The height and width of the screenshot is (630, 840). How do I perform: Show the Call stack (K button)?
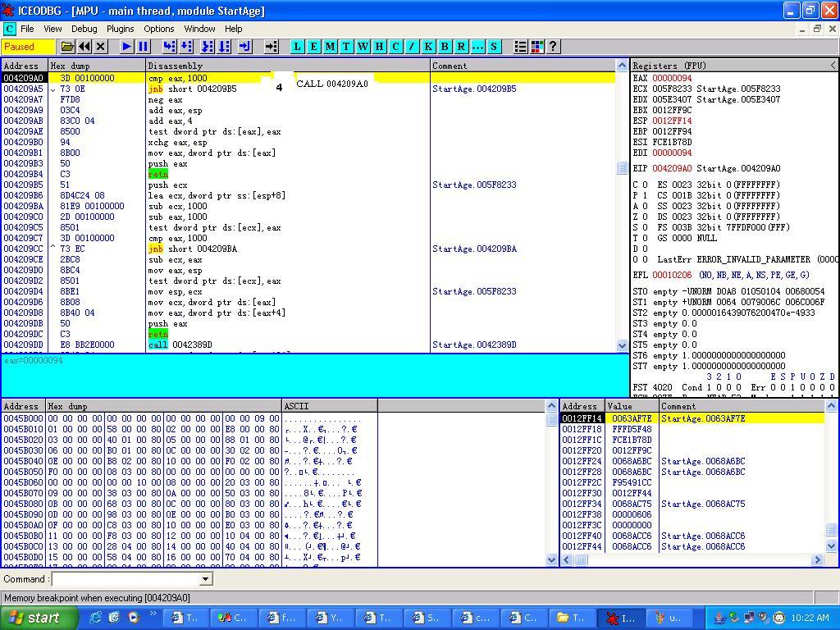tap(428, 47)
